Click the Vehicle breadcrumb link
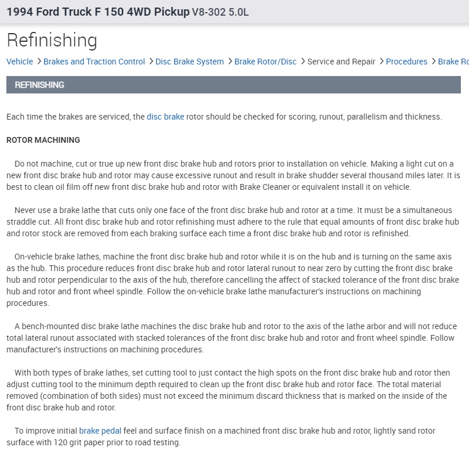The height and width of the screenshot is (476, 469). pos(20,62)
